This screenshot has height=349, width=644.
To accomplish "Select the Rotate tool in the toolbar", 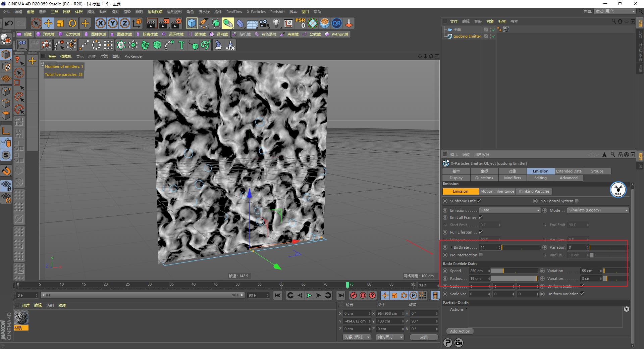I will 72,23.
